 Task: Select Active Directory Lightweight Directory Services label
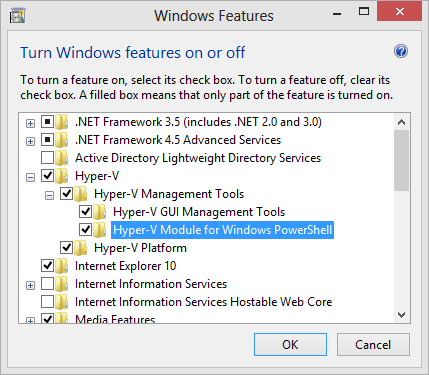[198, 158]
